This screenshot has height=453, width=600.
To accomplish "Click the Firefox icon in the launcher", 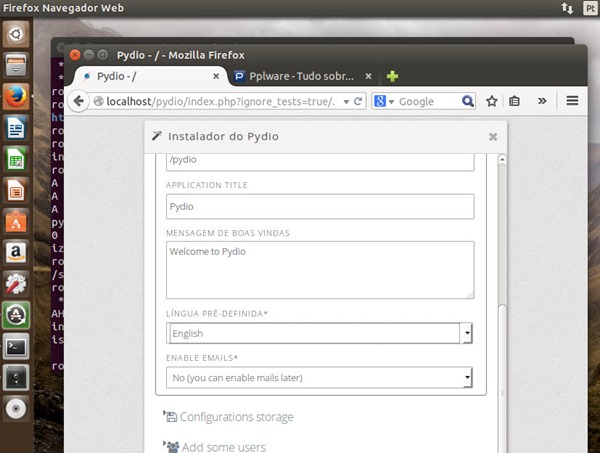I will 16,96.
